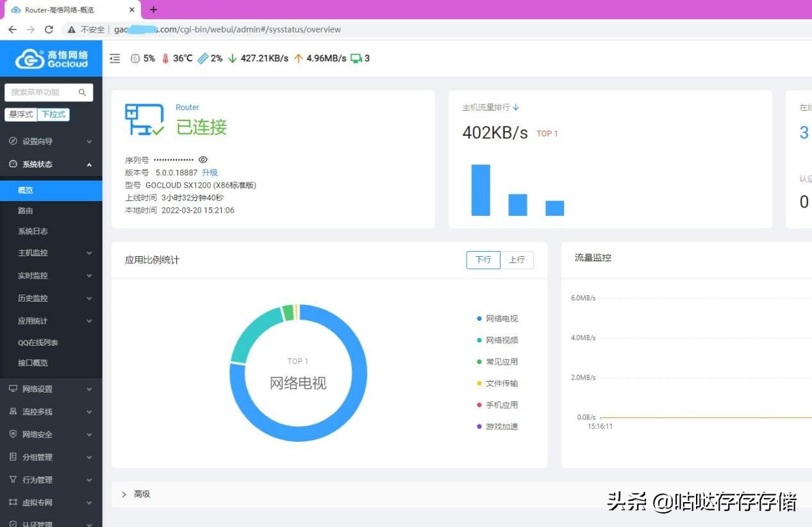Open the CPU usage indicator in toolbar
812x527 pixels.
[x=135, y=58]
